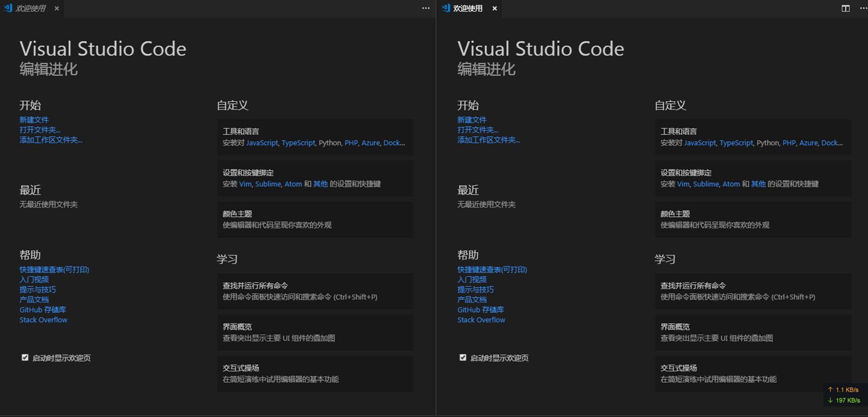Open Stack Overflow link in left pane
This screenshot has height=417, width=868.
click(43, 320)
